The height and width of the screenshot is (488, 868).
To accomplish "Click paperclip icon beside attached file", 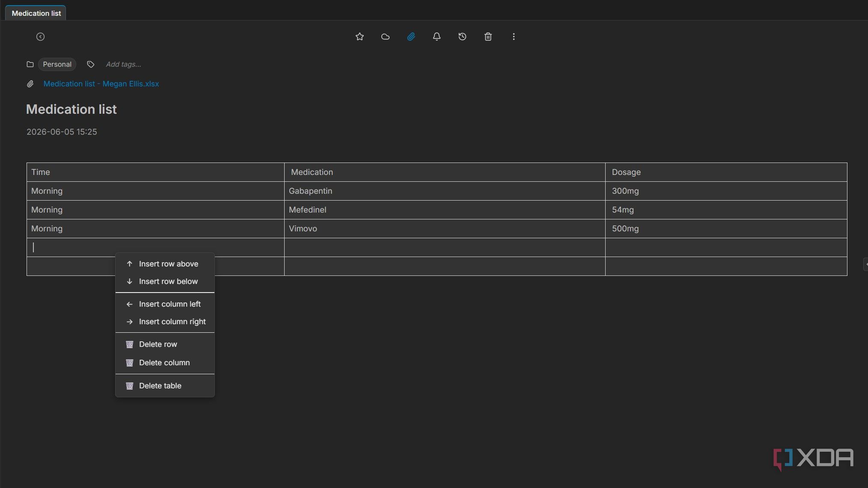I will tap(30, 84).
